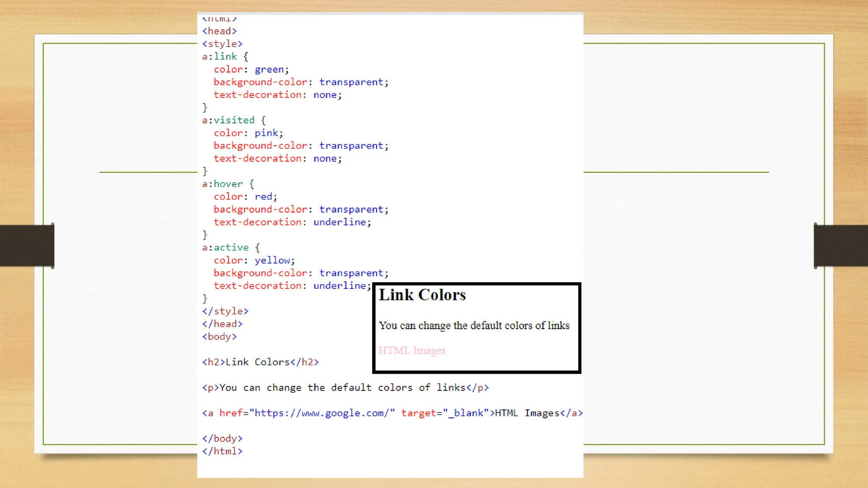Click the closing </html> tag
Screen dimensions: 868x488
click(222, 451)
